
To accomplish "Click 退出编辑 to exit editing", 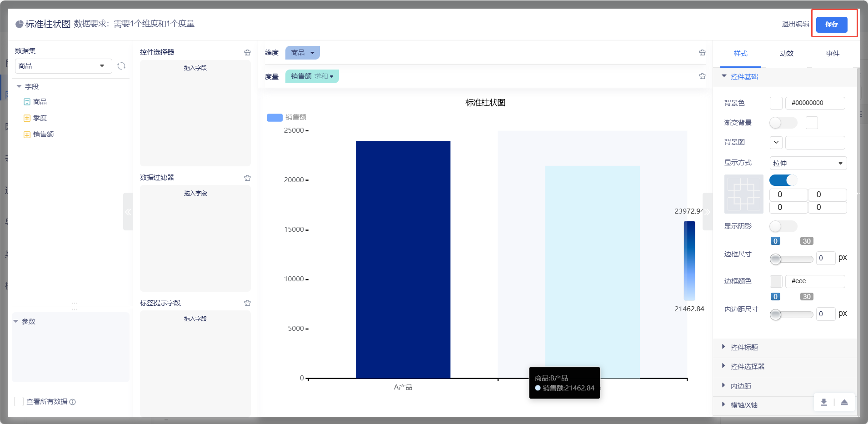I will [795, 24].
